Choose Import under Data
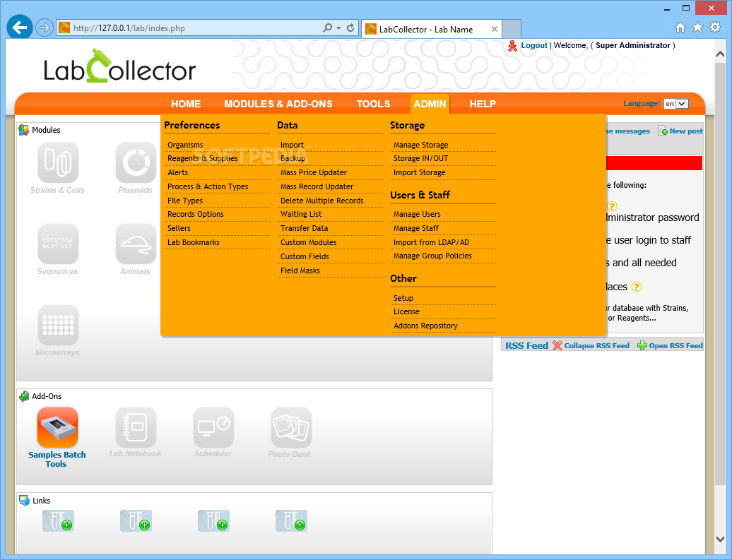 tap(293, 145)
